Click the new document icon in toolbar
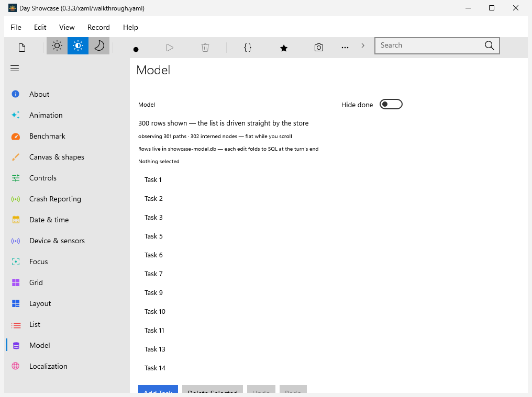The width and height of the screenshot is (532, 397). tap(22, 48)
